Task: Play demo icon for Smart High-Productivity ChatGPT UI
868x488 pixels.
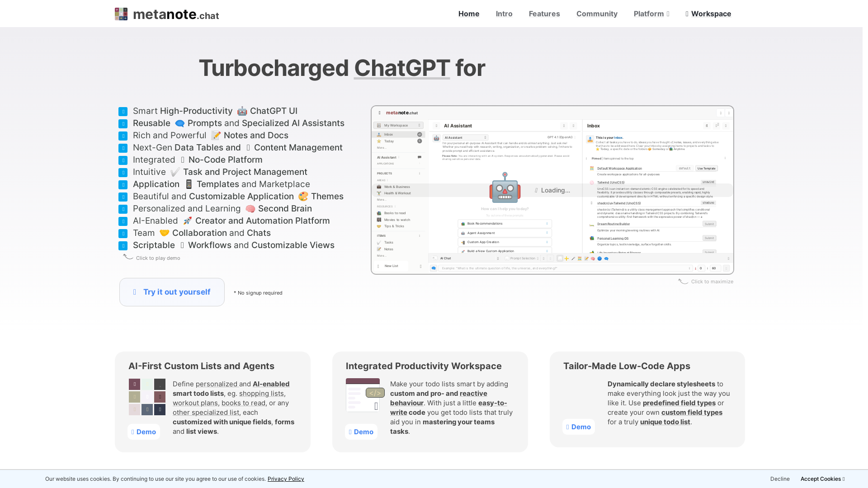Action: pos(123,112)
